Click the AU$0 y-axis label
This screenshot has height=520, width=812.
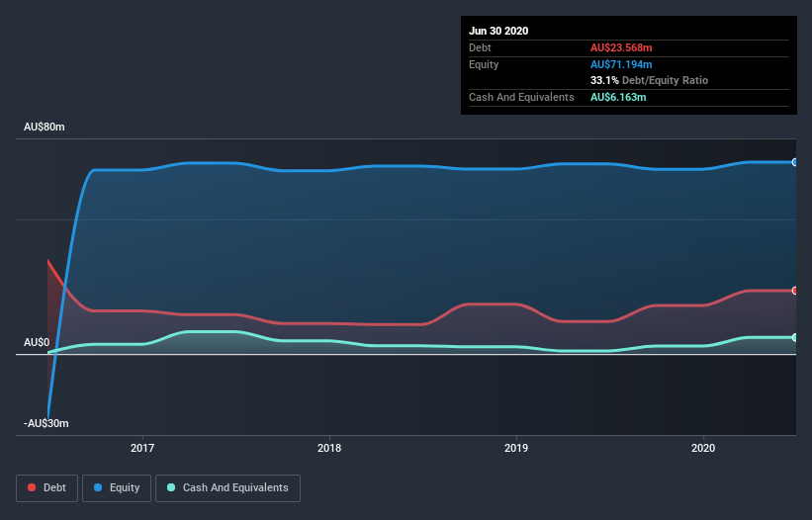point(37,342)
